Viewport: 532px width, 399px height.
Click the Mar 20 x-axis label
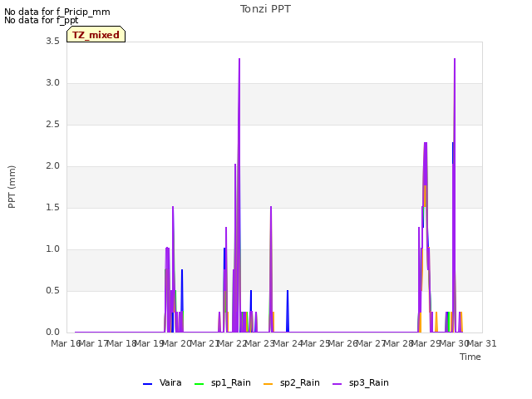coord(176,343)
